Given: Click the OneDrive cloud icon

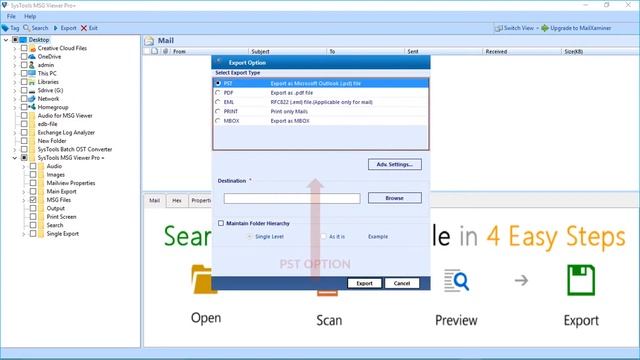Looking at the screenshot, I should [x=32, y=57].
